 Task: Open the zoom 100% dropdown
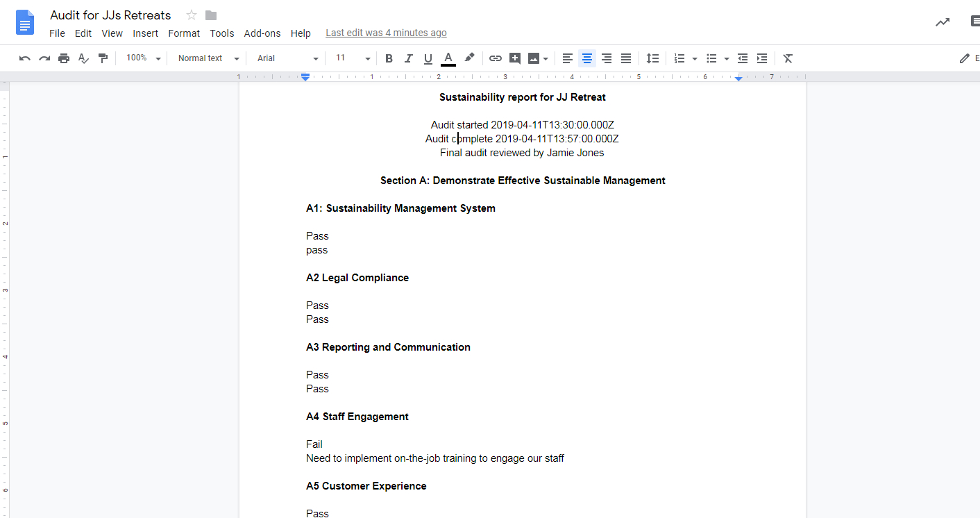tap(143, 58)
